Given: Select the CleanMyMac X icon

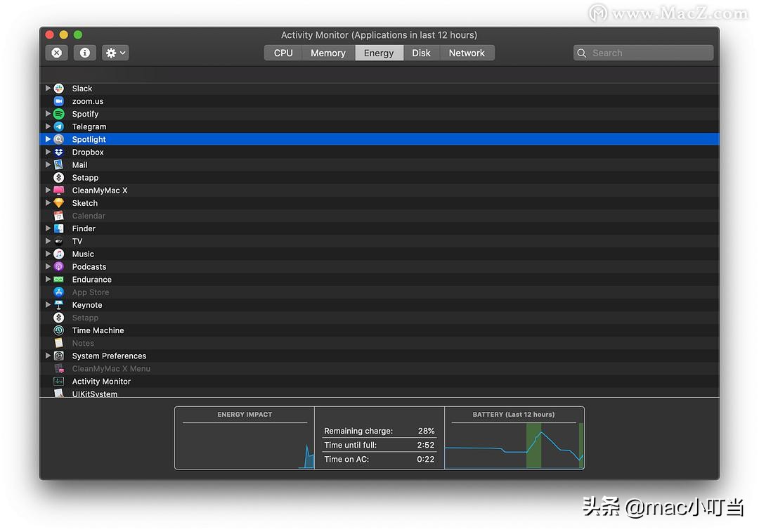Looking at the screenshot, I should tap(58, 190).
